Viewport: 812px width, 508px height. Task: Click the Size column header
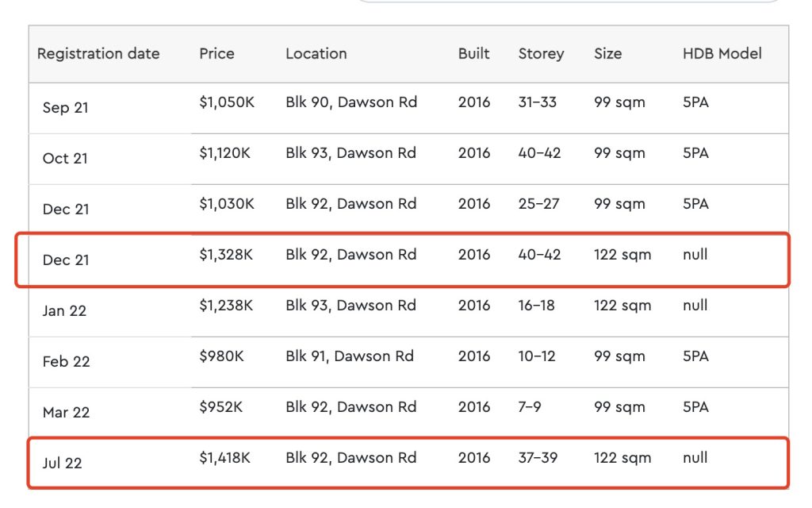click(x=607, y=54)
